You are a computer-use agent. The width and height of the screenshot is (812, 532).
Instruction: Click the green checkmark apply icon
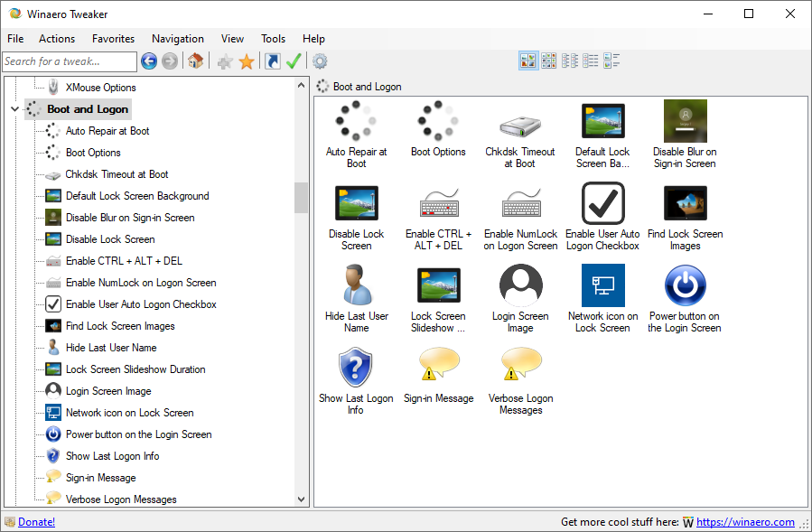coord(294,61)
